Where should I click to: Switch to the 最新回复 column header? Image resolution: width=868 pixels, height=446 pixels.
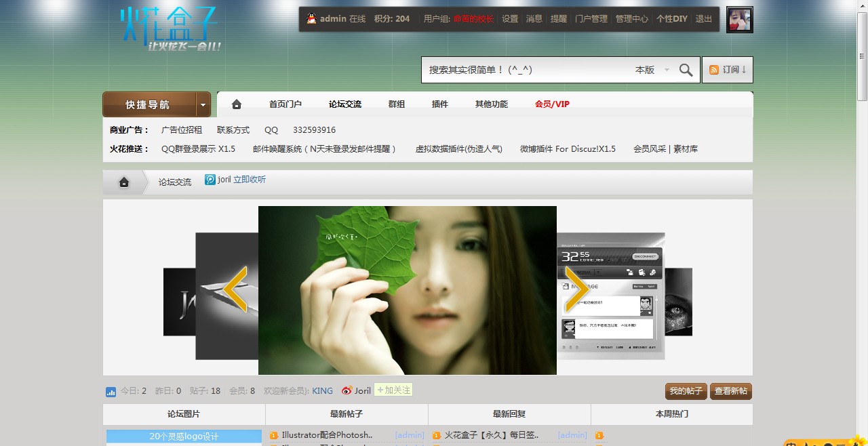pyautogui.click(x=509, y=414)
